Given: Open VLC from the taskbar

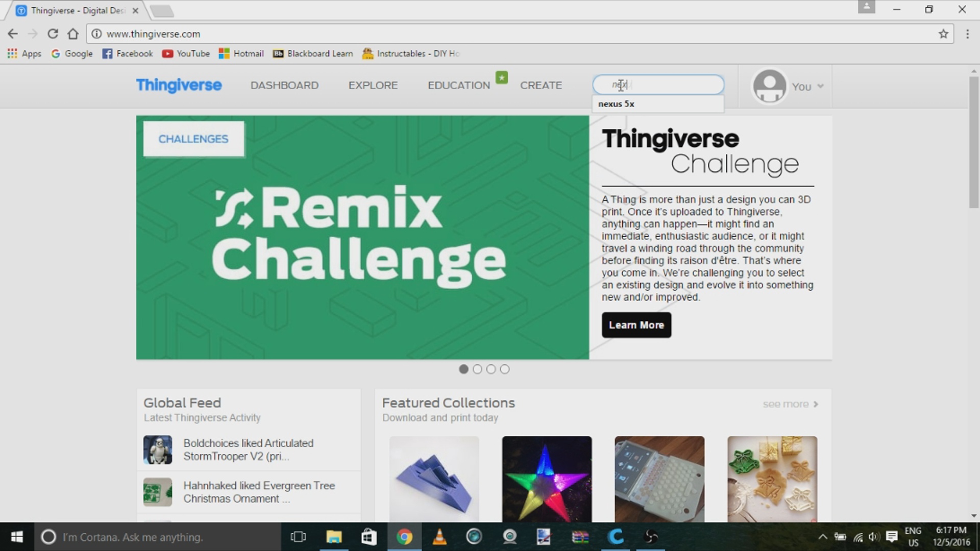Looking at the screenshot, I should point(439,537).
